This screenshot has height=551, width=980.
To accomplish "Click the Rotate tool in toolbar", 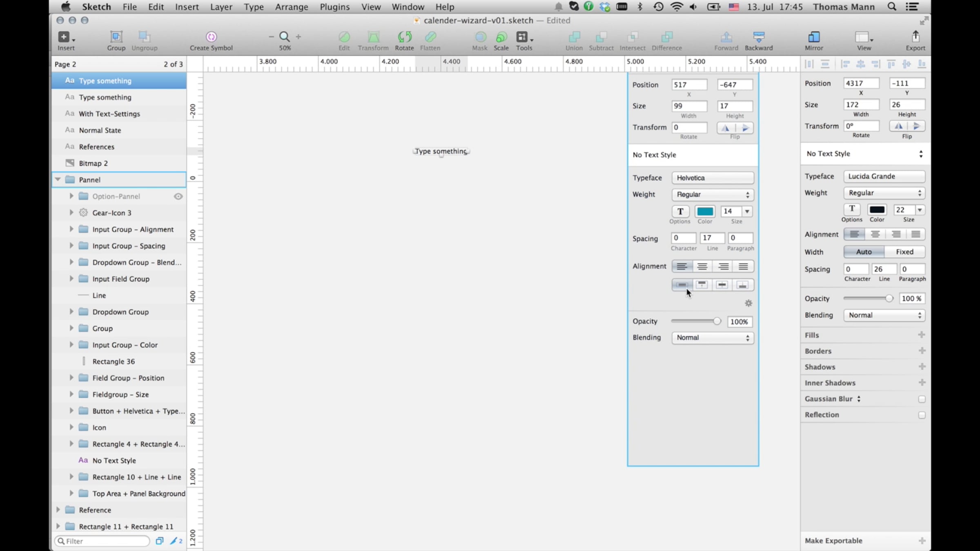I will pyautogui.click(x=404, y=37).
